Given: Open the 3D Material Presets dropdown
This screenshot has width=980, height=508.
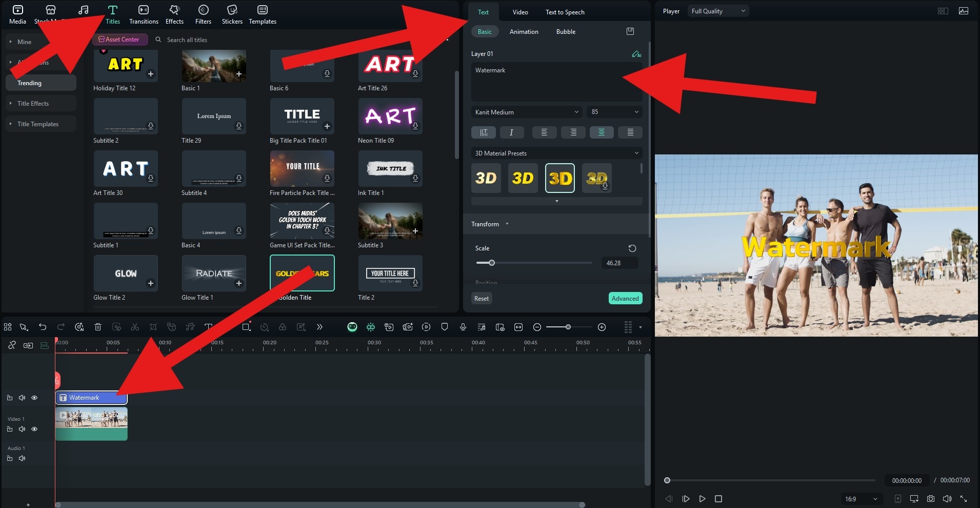Looking at the screenshot, I should click(556, 153).
